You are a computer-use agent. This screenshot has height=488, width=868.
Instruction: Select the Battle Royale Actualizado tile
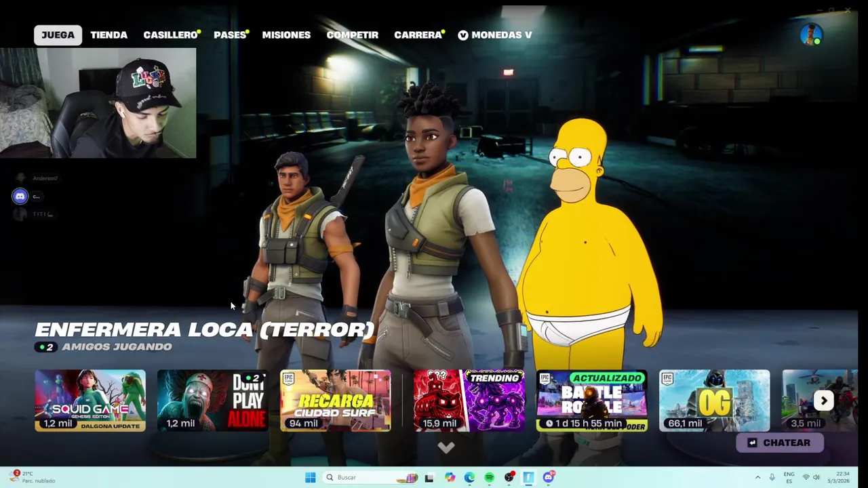click(x=591, y=401)
